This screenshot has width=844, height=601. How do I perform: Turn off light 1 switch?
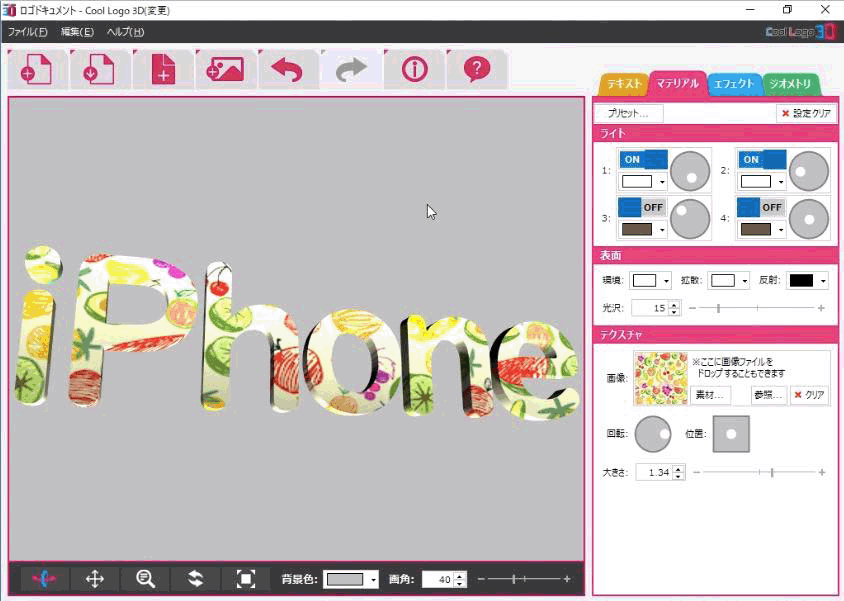(644, 160)
